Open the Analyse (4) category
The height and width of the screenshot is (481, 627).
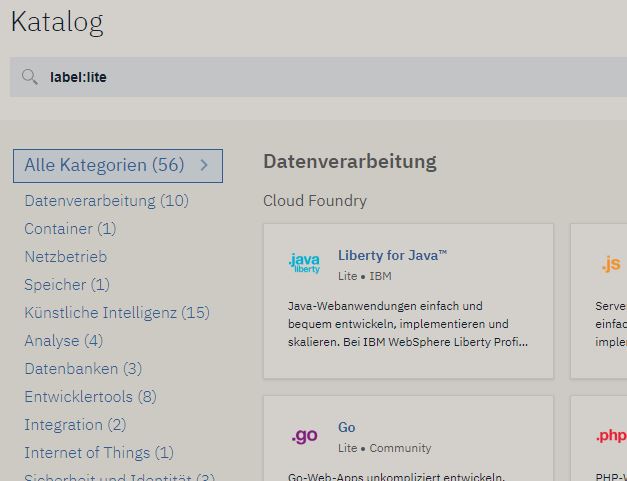pyautogui.click(x=63, y=340)
